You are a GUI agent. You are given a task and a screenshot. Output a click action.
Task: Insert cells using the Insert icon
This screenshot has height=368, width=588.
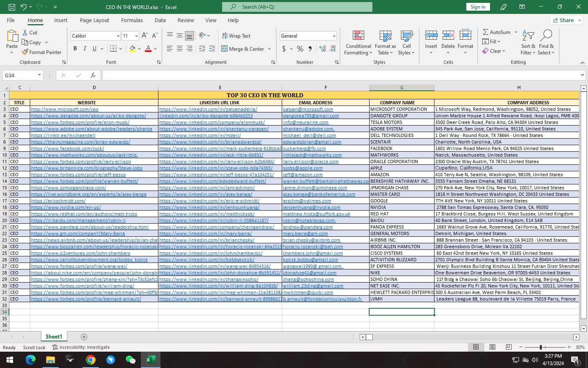click(x=431, y=36)
